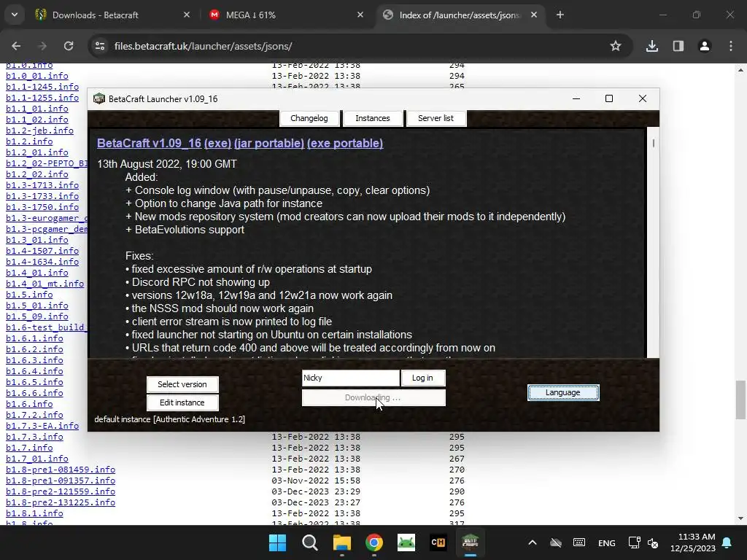This screenshot has height=560, width=747.
Task: Open notifications bell icon
Action: click(x=727, y=542)
